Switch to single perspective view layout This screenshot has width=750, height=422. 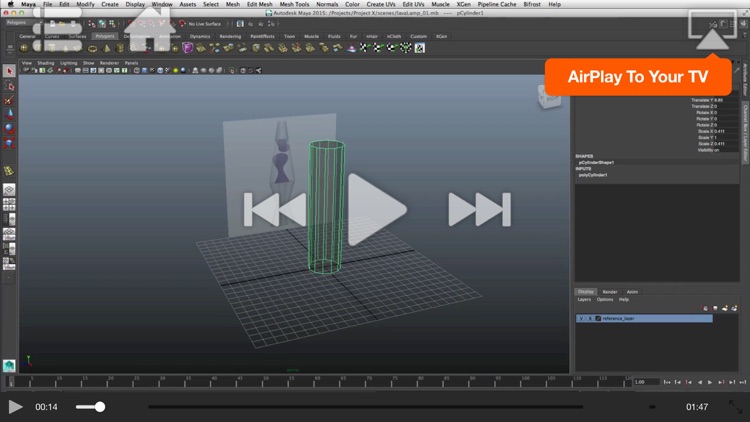pyautogui.click(x=9, y=190)
